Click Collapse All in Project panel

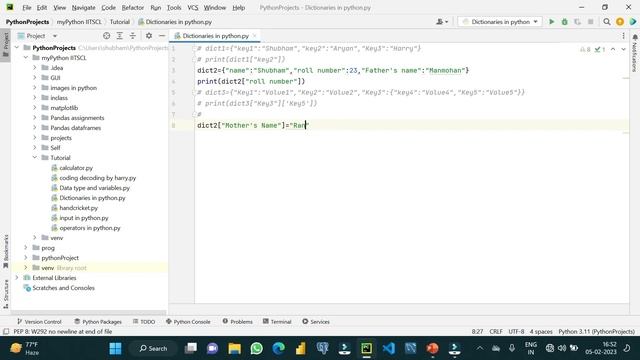pos(133,36)
